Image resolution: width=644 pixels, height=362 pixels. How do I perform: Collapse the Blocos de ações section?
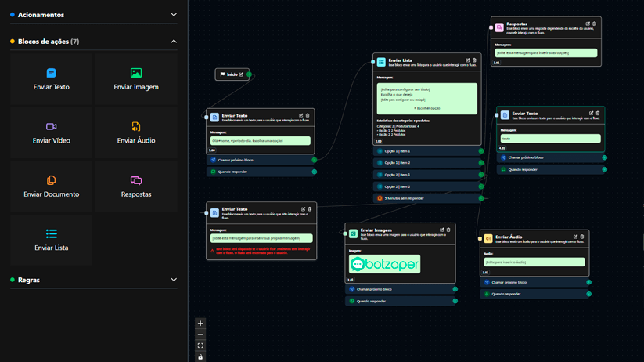[174, 42]
